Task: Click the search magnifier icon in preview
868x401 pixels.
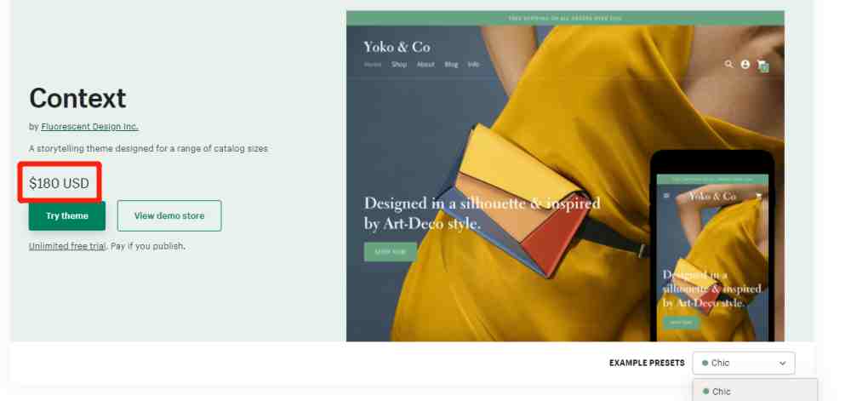Action: [x=728, y=64]
